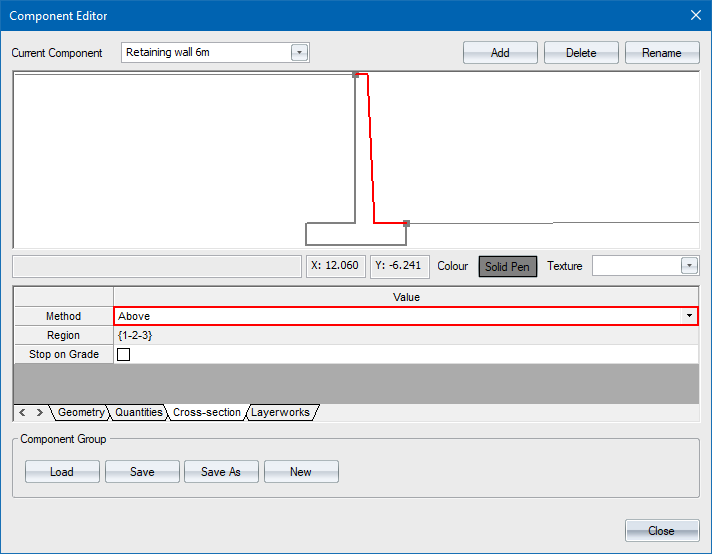The height and width of the screenshot is (554, 712).
Task: Open the Method value dropdown arrow
Action: [689, 316]
